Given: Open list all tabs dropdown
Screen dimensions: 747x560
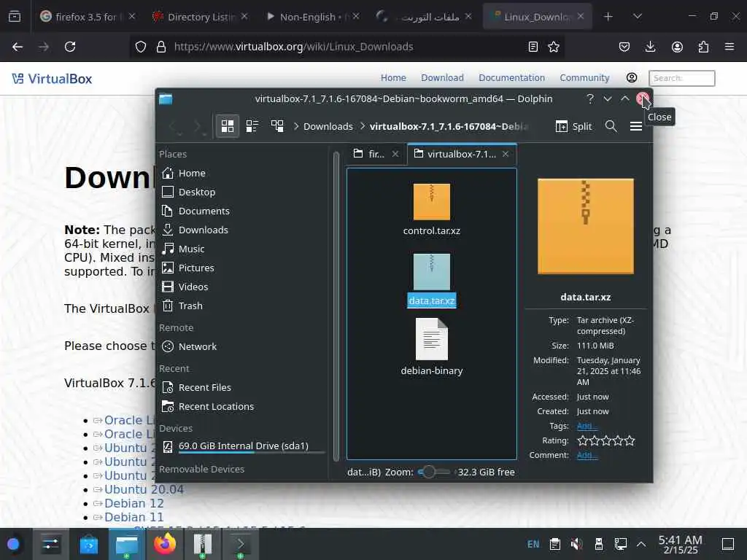Looking at the screenshot, I should coord(638,17).
